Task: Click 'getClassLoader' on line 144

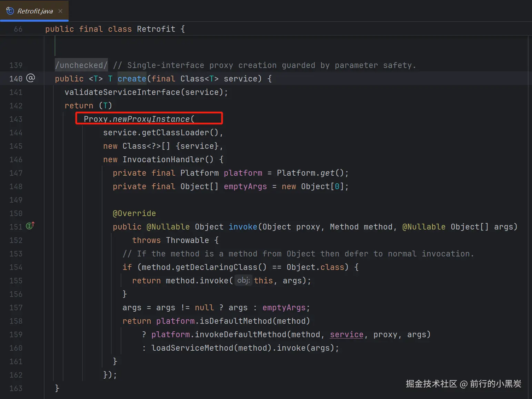Action: 175,133
